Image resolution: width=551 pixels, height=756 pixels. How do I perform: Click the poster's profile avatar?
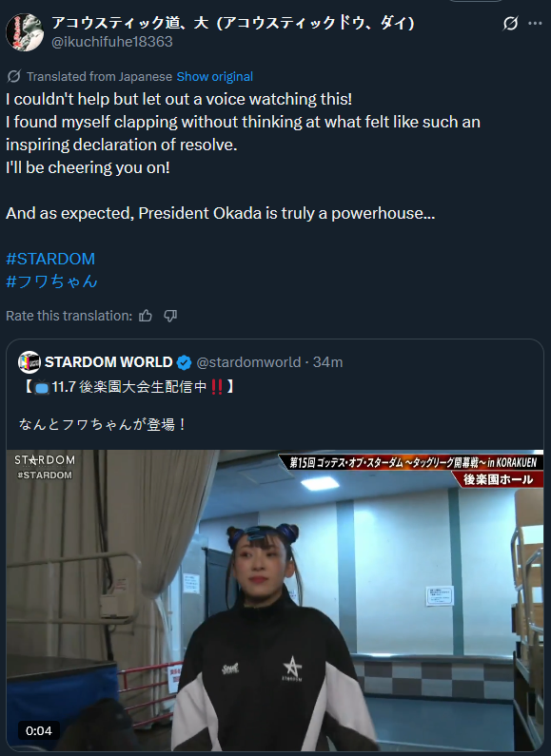click(25, 31)
